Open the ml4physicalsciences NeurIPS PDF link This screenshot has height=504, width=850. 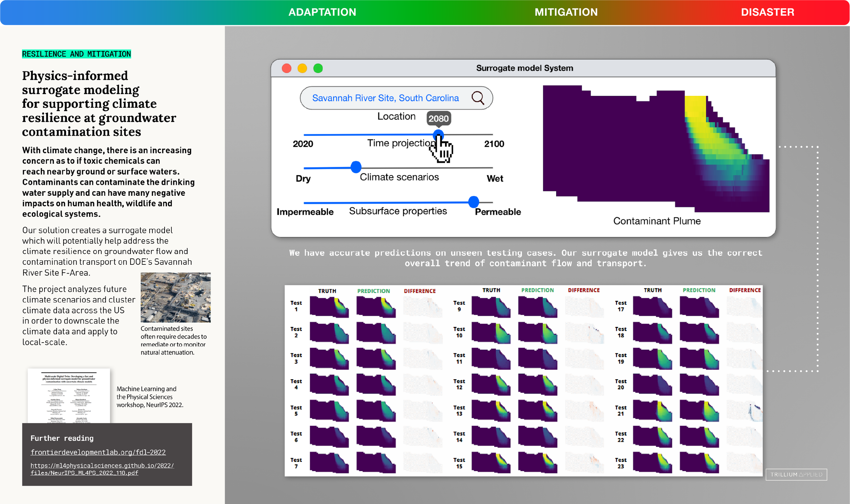(102, 469)
